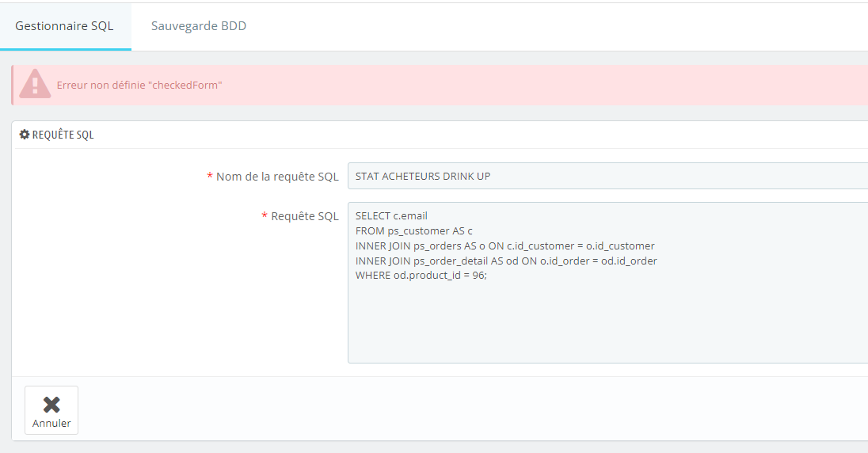Click the X icon above Annuler
Screen dimensions: 868x453
click(51, 405)
